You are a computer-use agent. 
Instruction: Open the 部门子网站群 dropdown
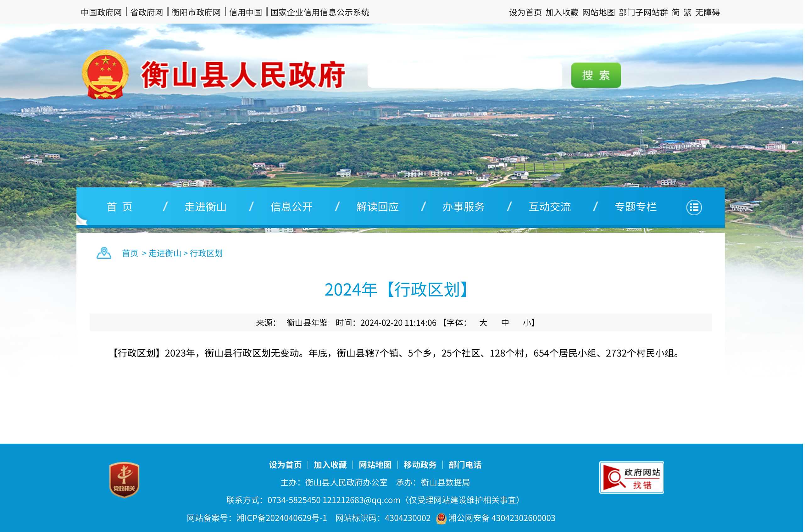tap(643, 13)
